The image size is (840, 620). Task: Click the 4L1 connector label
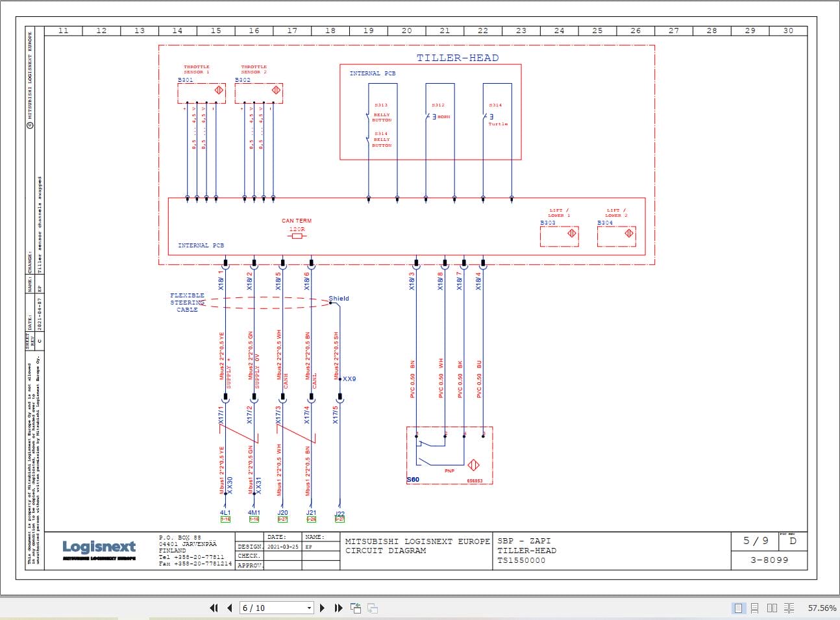225,512
